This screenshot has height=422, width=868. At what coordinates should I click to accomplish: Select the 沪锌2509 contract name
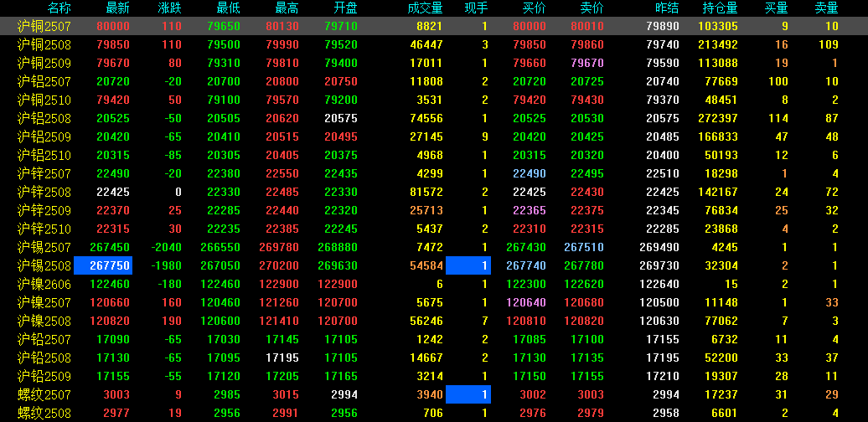44,211
